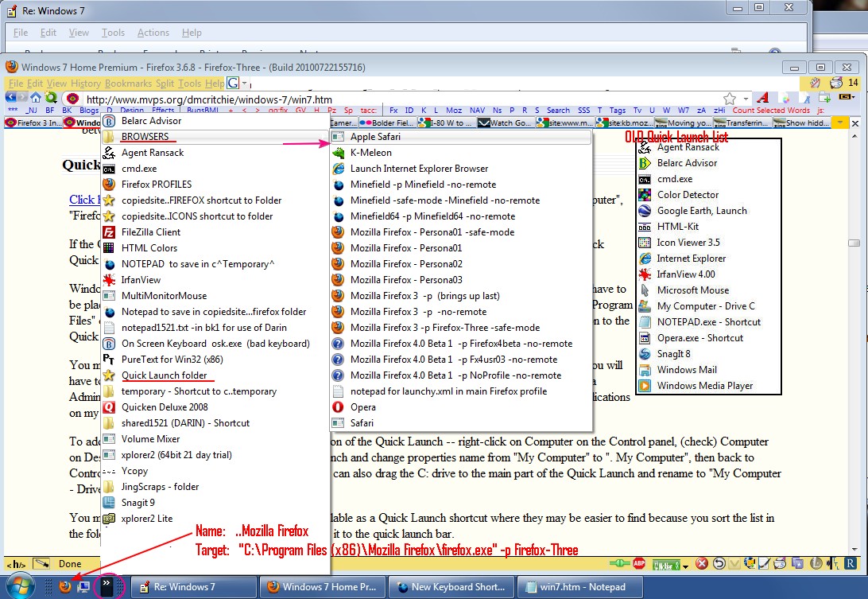868x599 pixels.
Task: Go to the Firefox Home page icon
Action: point(36,98)
